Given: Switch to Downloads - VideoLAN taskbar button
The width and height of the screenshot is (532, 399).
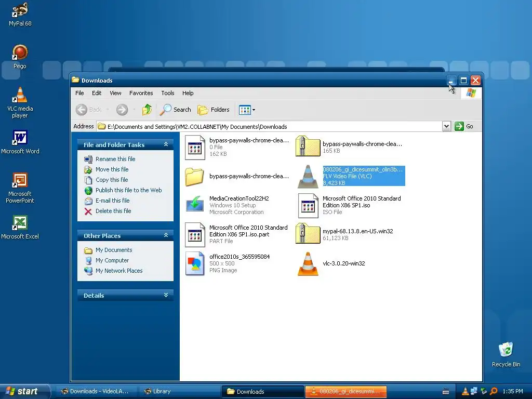Looking at the screenshot, I should (x=95, y=391).
